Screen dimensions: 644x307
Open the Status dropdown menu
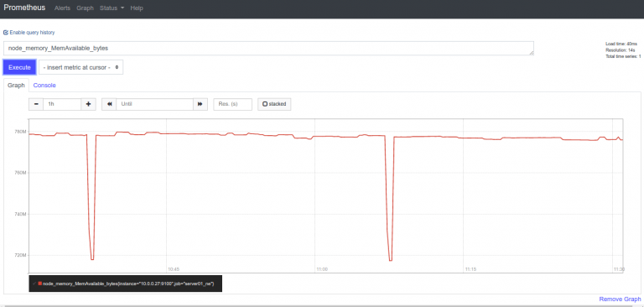pos(112,8)
